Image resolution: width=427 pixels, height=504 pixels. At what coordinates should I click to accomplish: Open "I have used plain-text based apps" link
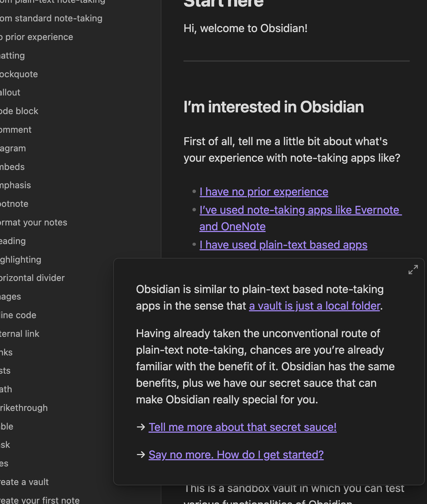coord(283,245)
